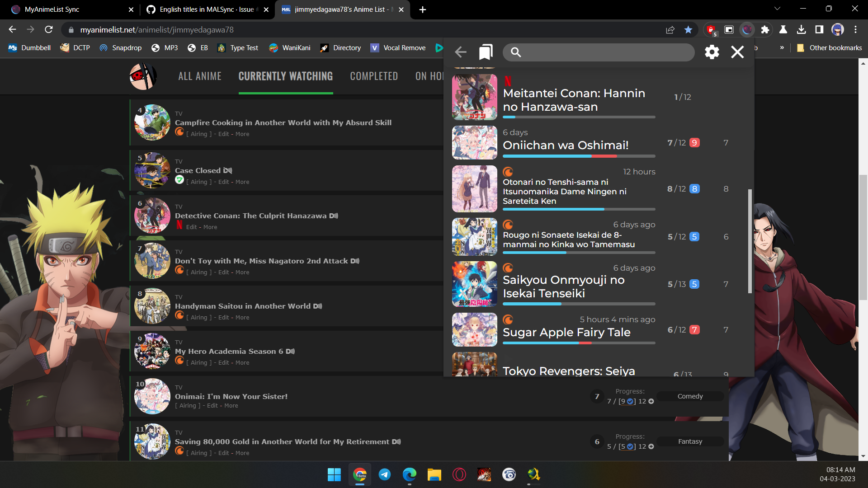The height and width of the screenshot is (488, 868).
Task: Click the Comedy tag on Onimai
Action: click(x=690, y=396)
